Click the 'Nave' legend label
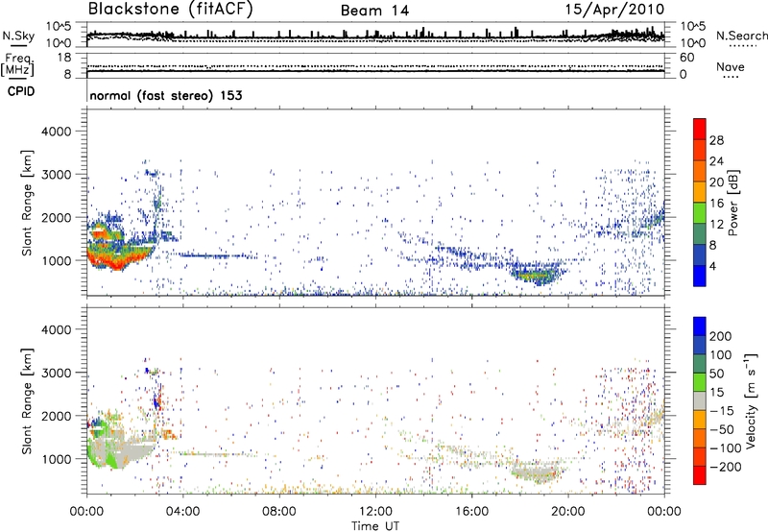 point(731,67)
